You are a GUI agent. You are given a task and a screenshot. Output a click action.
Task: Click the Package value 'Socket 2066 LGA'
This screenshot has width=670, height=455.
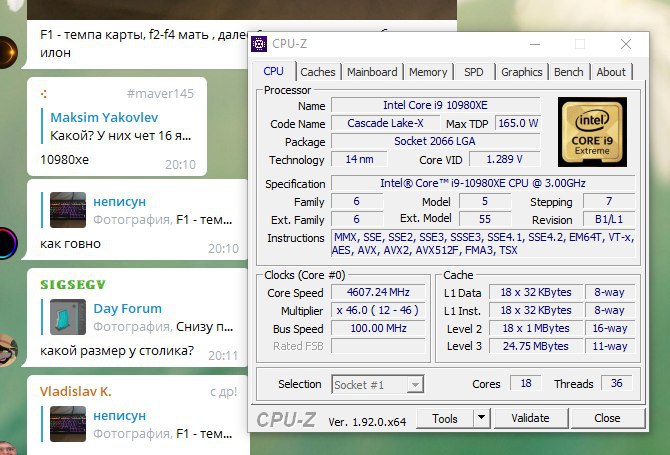pos(435,141)
